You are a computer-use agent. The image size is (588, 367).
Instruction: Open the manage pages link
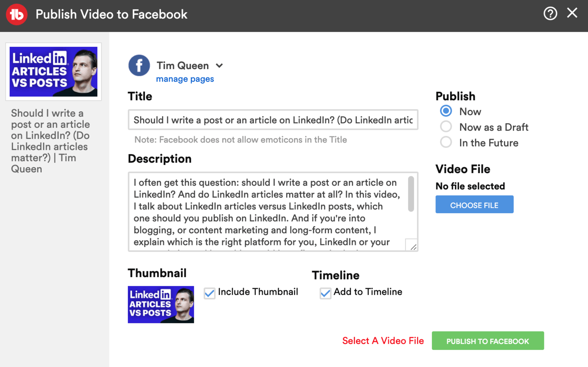click(185, 79)
